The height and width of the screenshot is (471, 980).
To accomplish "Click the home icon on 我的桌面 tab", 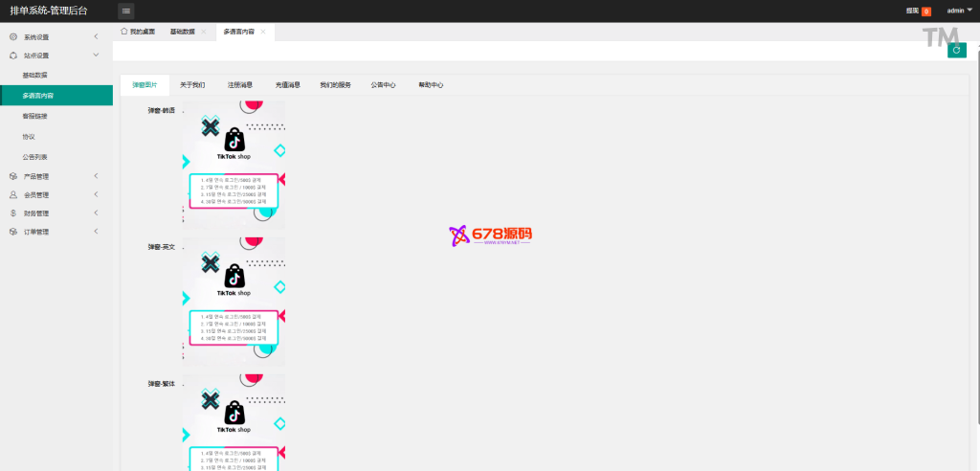I will coord(124,32).
